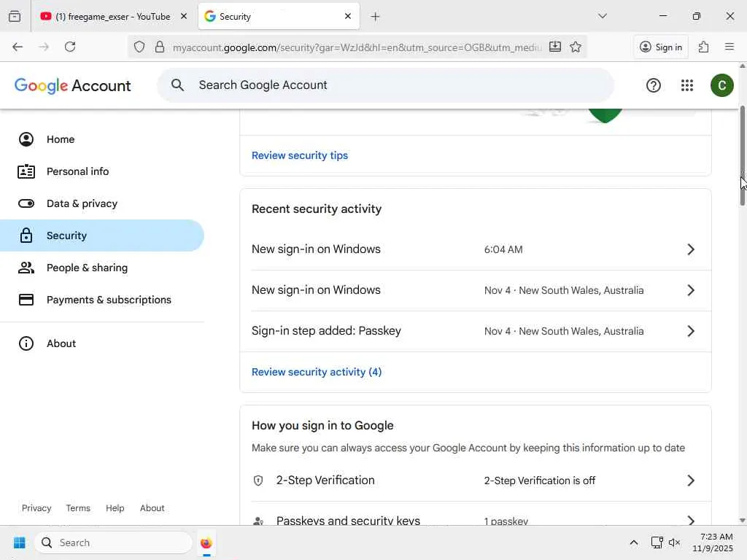The height and width of the screenshot is (560, 747).
Task: Open the list all tabs dropdown
Action: [x=602, y=16]
